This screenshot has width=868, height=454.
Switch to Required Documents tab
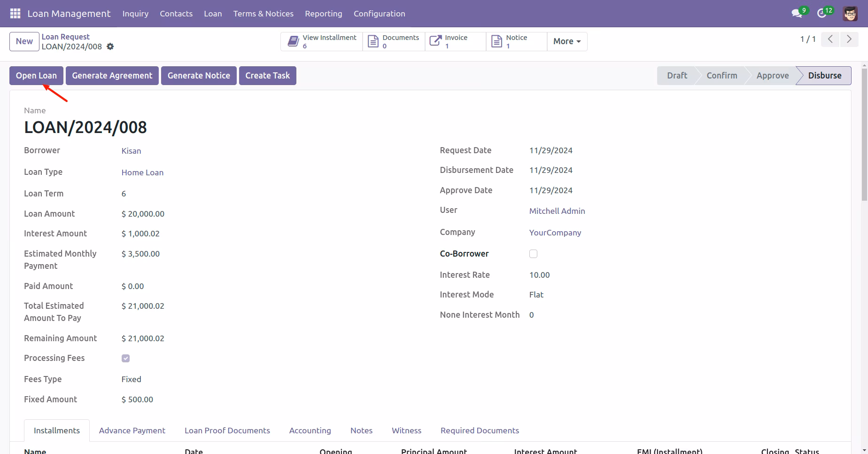coord(480,431)
